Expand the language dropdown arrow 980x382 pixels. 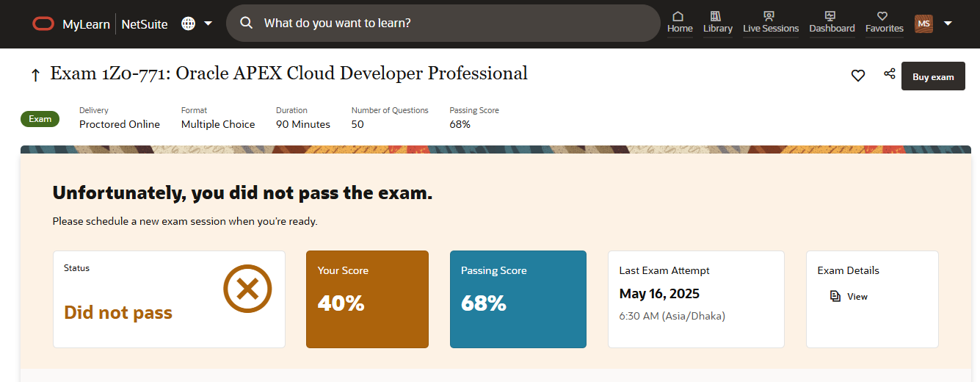pos(208,24)
